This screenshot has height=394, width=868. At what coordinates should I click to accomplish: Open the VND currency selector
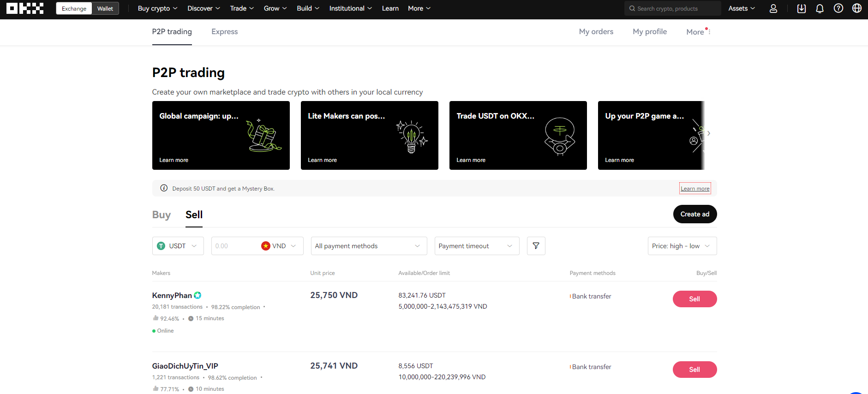tap(279, 246)
